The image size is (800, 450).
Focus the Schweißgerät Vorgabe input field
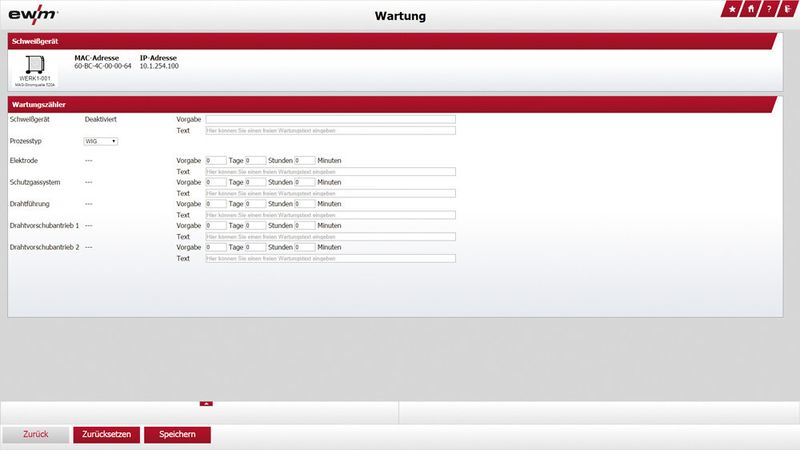click(x=331, y=119)
